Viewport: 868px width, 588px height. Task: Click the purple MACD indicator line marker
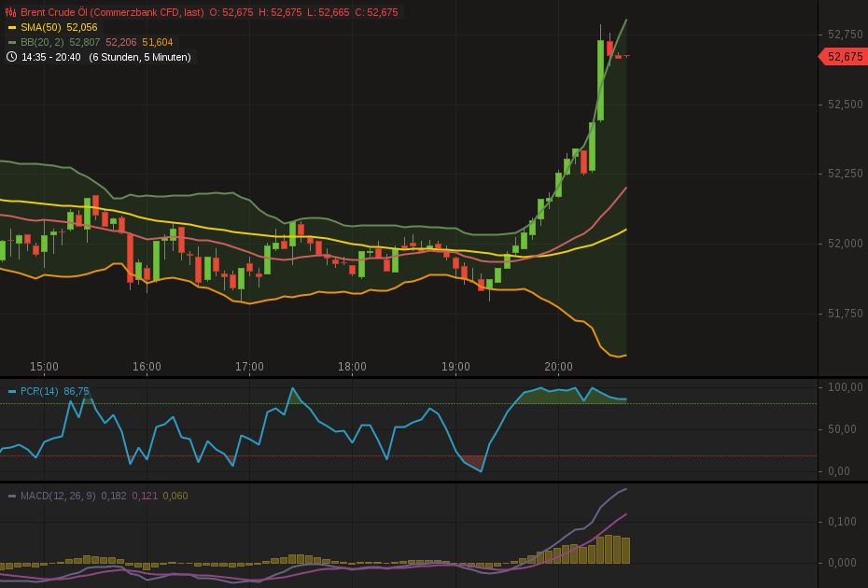click(x=11, y=497)
